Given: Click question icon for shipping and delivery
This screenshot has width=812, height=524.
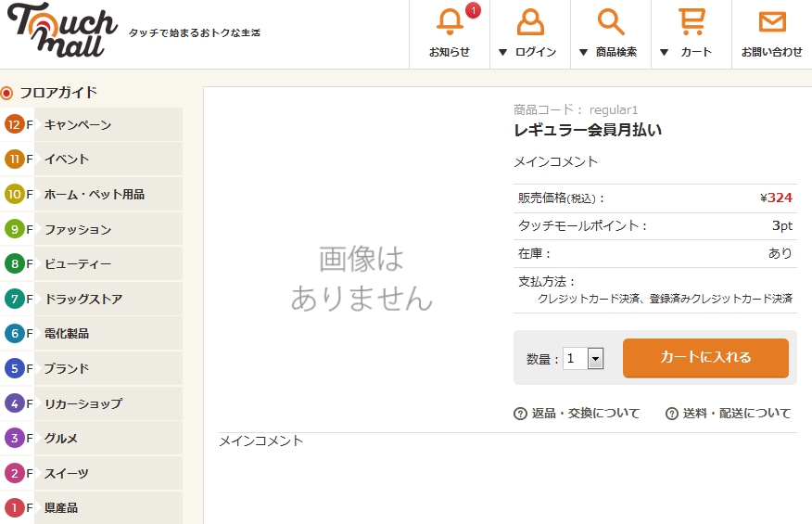Looking at the screenshot, I should pyautogui.click(x=672, y=414).
